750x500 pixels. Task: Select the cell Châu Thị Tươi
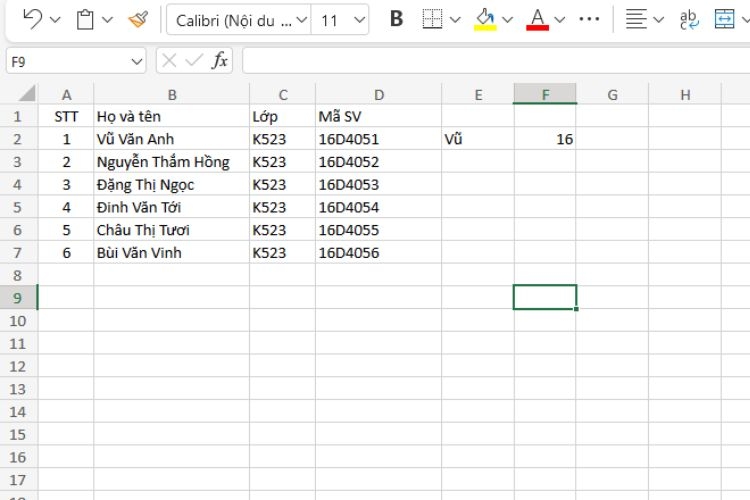172,230
